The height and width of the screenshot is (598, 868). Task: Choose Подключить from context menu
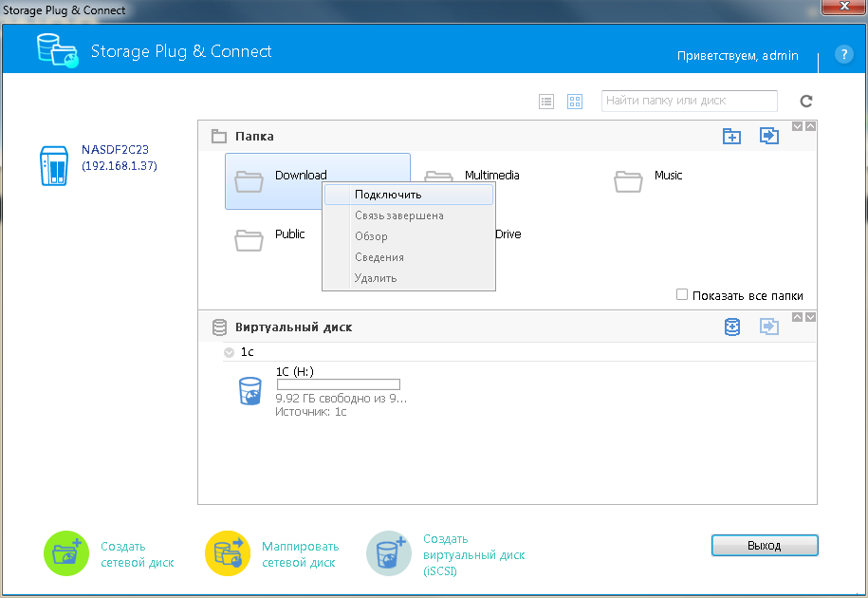pos(409,195)
